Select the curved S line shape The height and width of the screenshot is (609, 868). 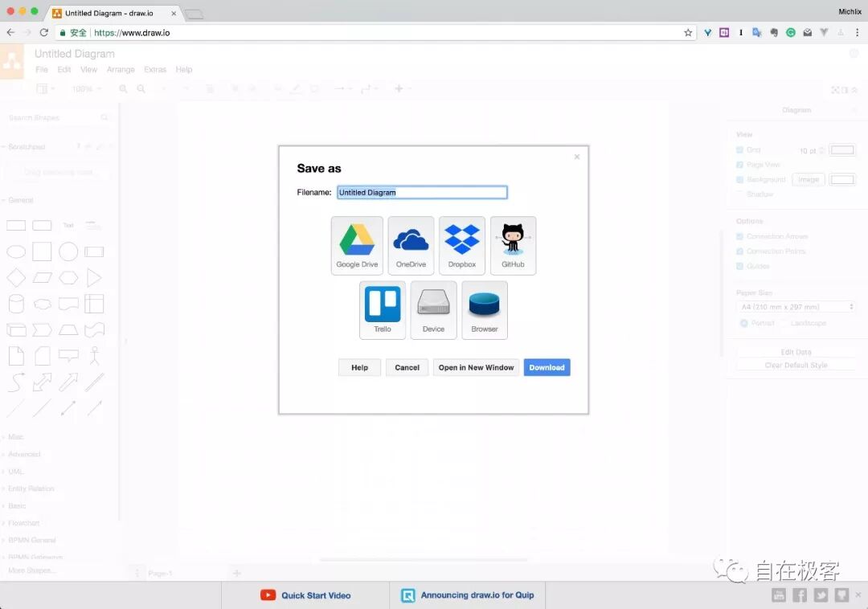coord(16,382)
